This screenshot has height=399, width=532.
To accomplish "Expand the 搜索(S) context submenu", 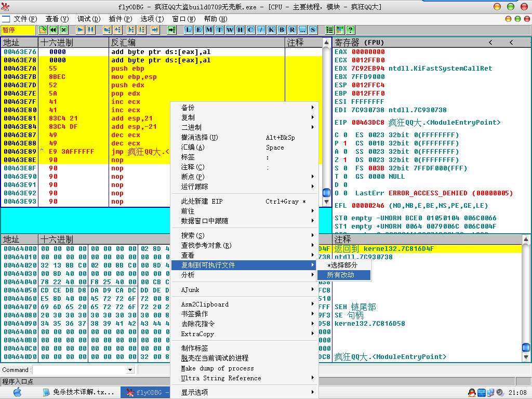I will pos(245,235).
